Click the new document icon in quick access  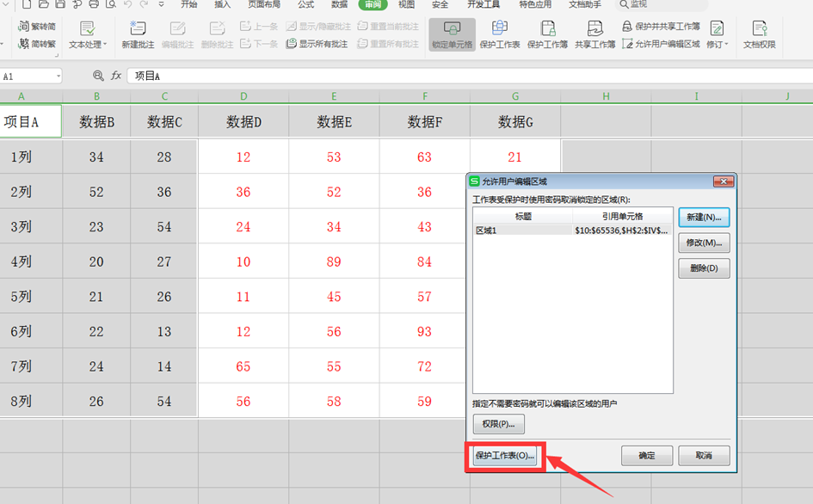coord(27,4)
